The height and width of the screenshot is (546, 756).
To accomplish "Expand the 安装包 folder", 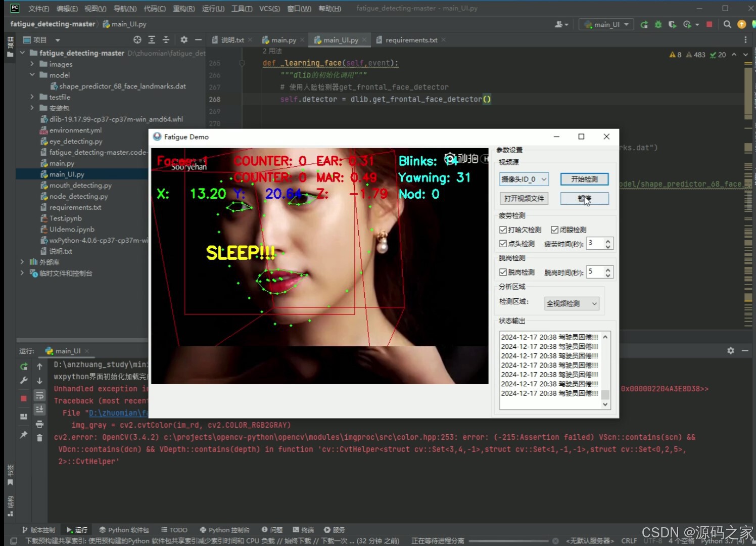I will point(32,108).
